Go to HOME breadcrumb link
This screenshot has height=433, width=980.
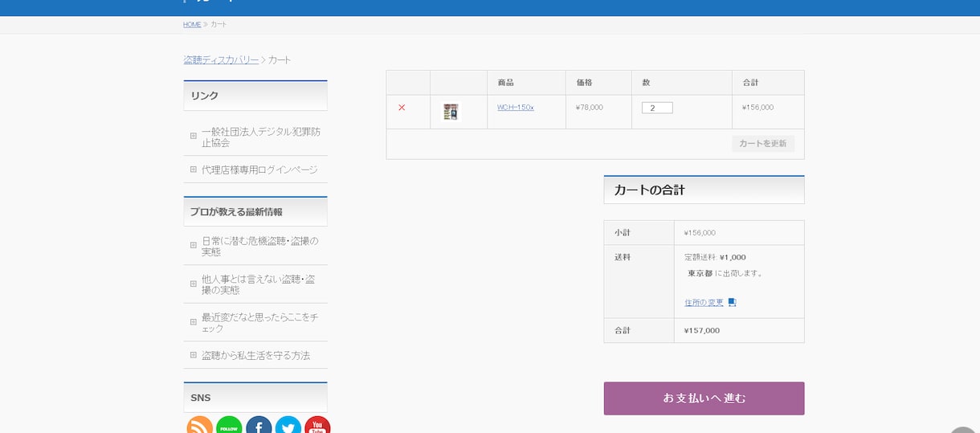192,24
